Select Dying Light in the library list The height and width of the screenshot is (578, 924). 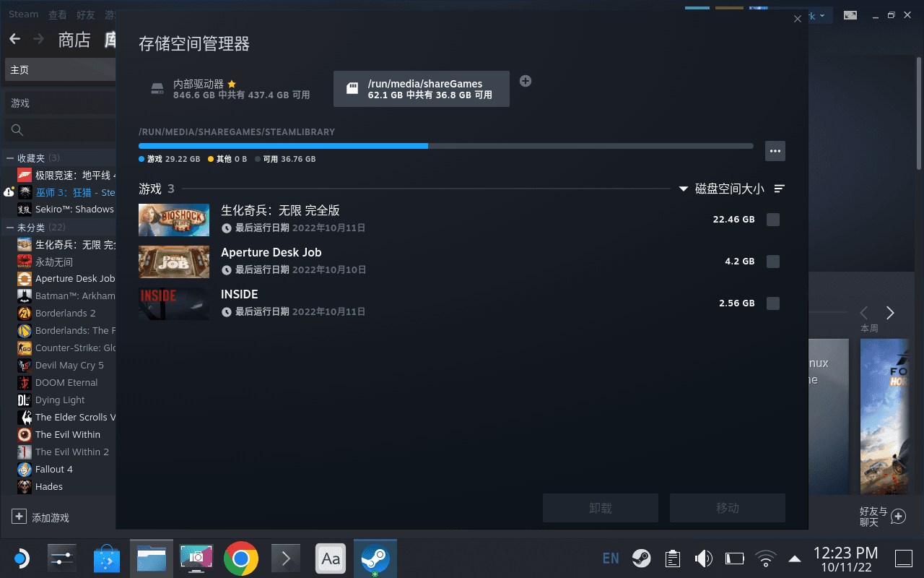tap(60, 400)
